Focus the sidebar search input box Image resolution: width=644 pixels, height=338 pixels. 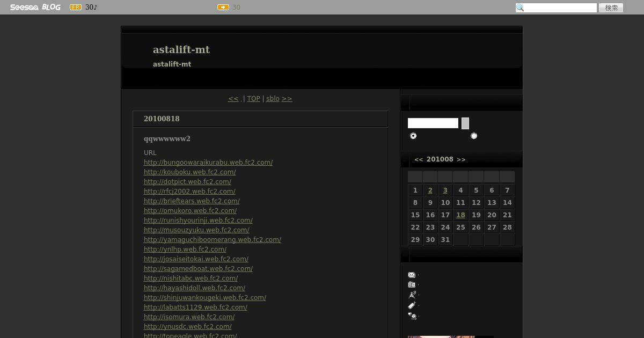(433, 123)
